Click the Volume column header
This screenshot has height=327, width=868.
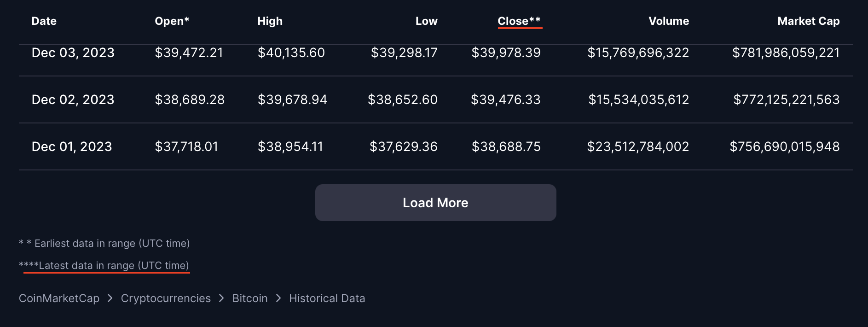[668, 21]
